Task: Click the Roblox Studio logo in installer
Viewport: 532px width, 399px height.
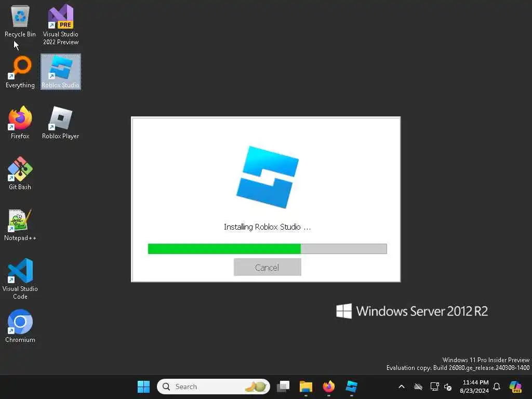Action: [x=268, y=177]
